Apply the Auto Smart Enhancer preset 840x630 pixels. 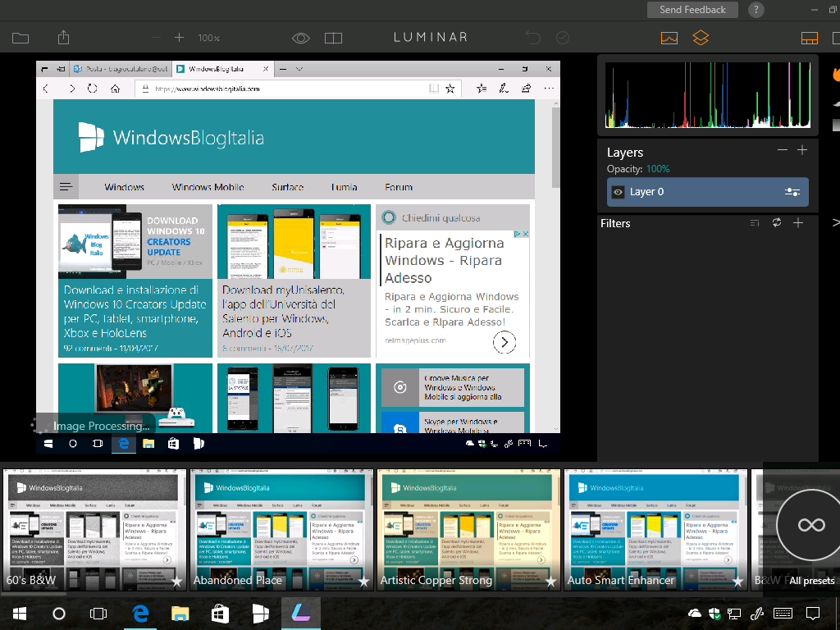tap(655, 530)
